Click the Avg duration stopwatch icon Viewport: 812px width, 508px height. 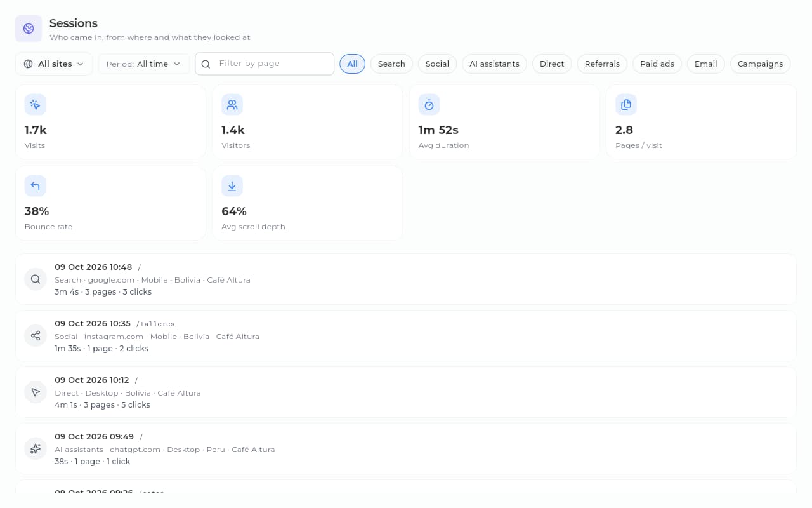(429, 105)
